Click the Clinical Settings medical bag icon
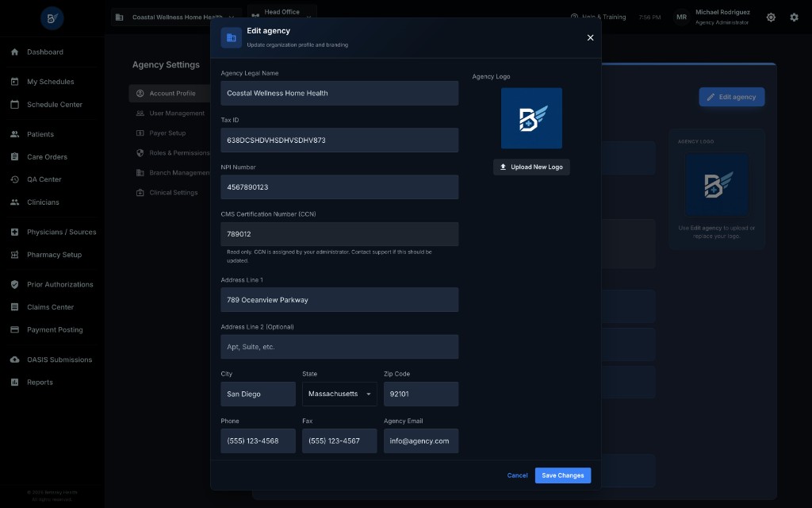Screen dimensions: 812x508 click(140, 192)
